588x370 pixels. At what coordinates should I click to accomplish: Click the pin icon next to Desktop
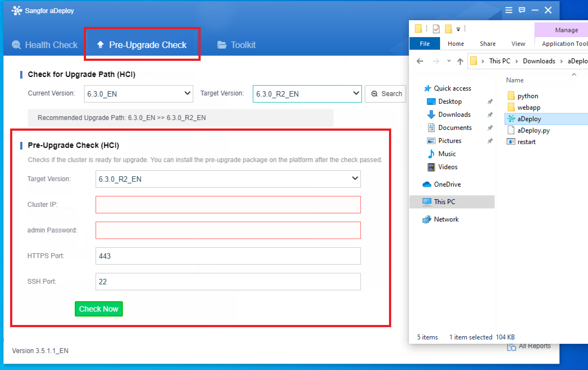[x=490, y=102]
